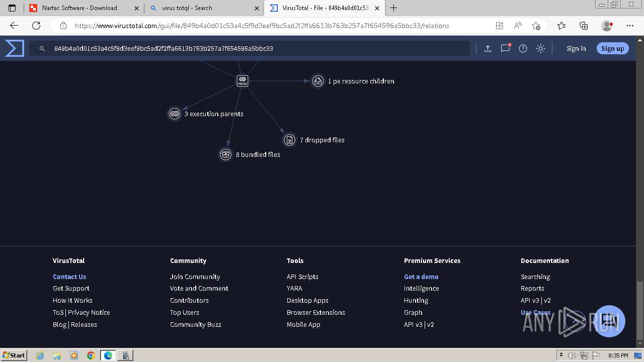644x362 pixels.
Task: Show hidden tray icons arrow
Action: [561, 355]
